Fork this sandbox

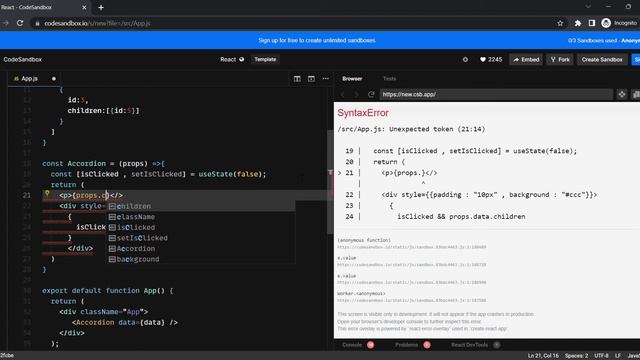560,60
